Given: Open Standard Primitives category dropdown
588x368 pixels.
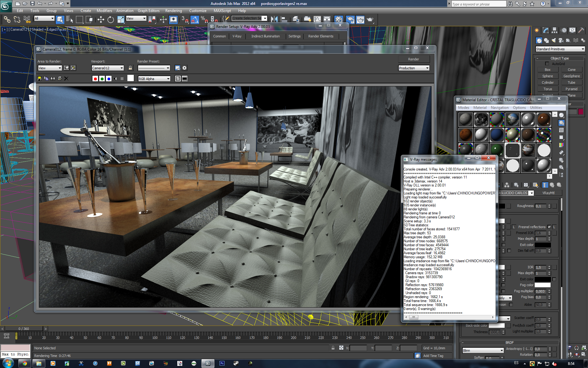Looking at the screenshot, I should pyautogui.click(x=560, y=49).
